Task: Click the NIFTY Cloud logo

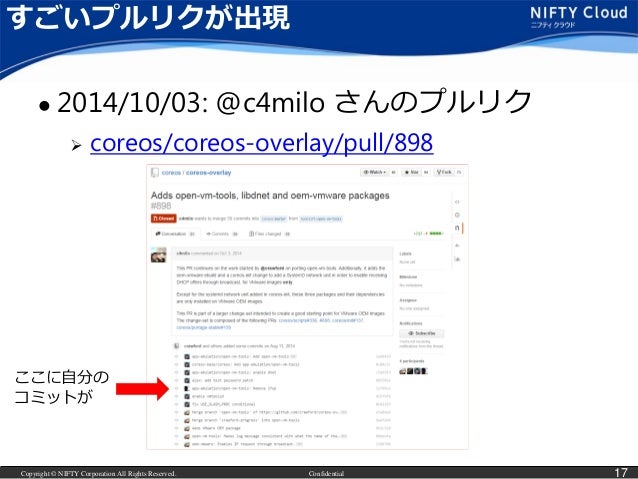Action: (x=579, y=16)
